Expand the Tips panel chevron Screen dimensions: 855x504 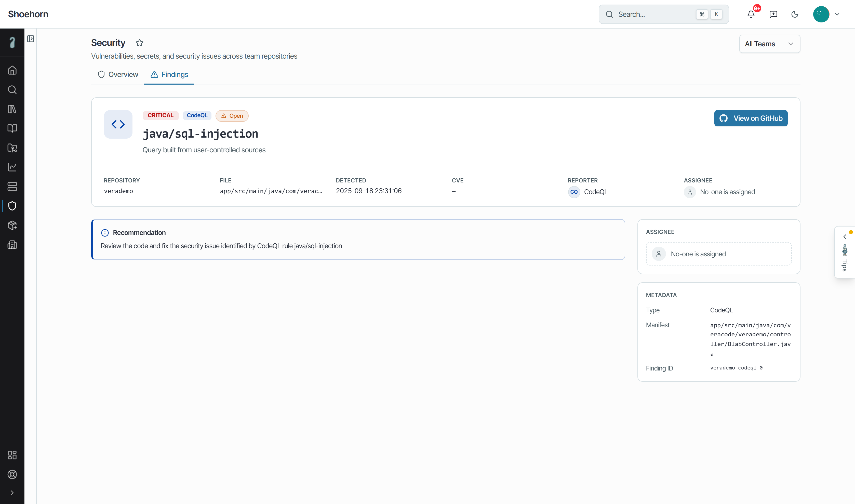pyautogui.click(x=845, y=237)
